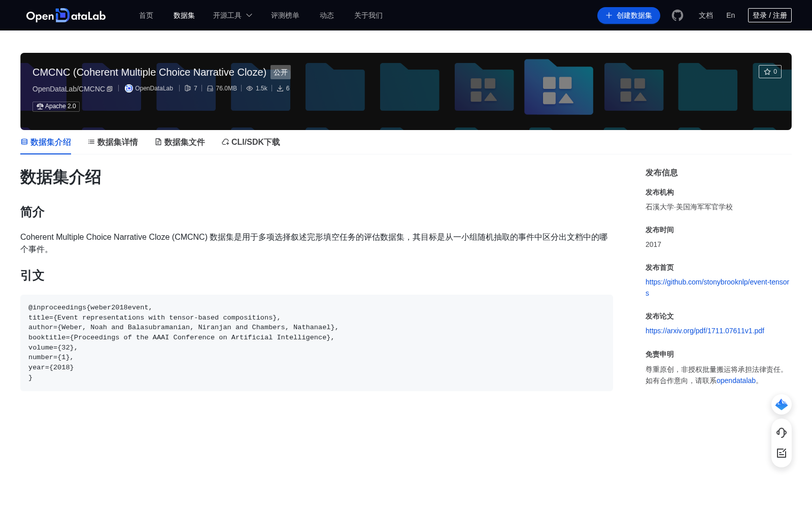812x508 pixels.
Task: Click the 公开 visibility badge
Action: click(281, 72)
